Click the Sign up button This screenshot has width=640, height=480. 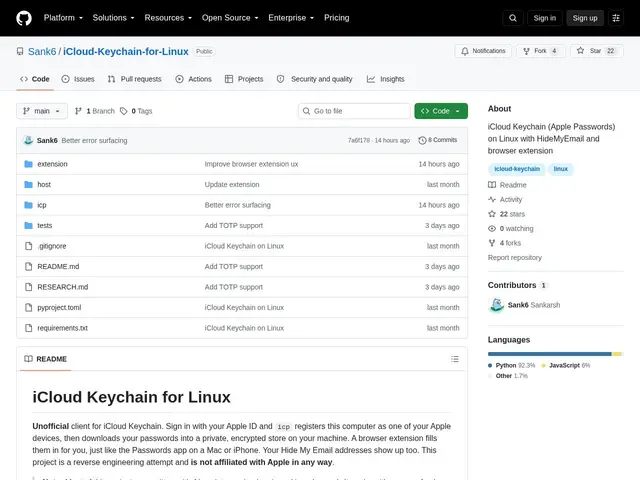584,18
